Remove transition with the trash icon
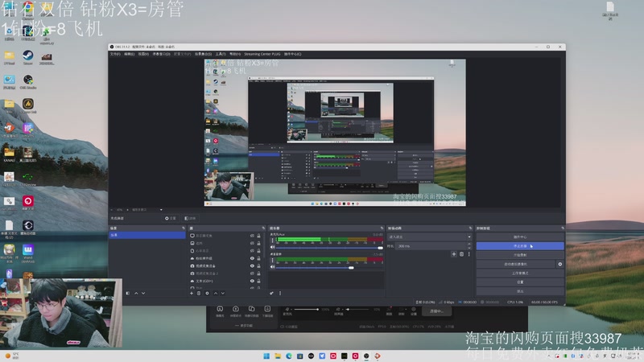 click(x=461, y=254)
